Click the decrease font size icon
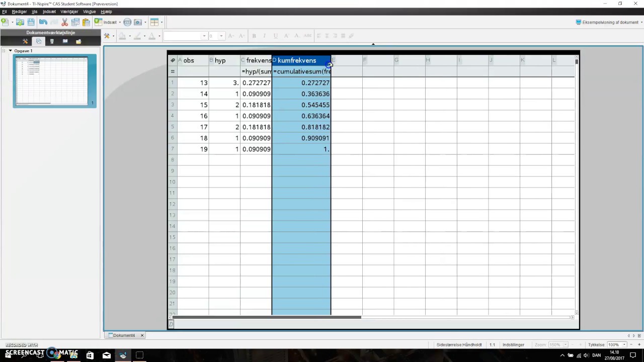This screenshot has width=644, height=362. click(x=231, y=36)
